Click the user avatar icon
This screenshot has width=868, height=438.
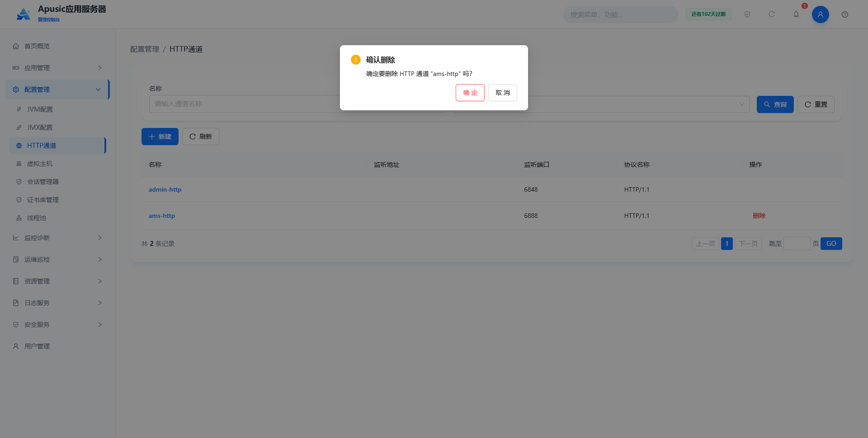pos(820,14)
